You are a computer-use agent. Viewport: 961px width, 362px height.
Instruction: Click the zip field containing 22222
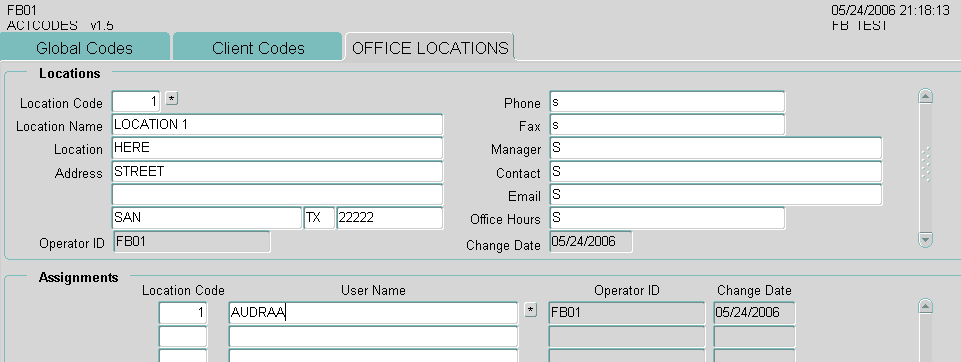pyautogui.click(x=390, y=218)
